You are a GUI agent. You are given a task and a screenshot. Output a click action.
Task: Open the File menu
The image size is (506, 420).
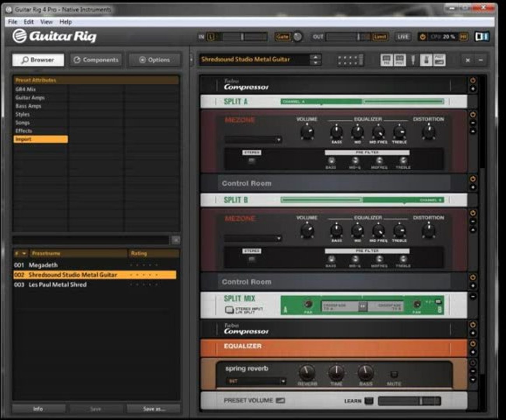tap(12, 22)
